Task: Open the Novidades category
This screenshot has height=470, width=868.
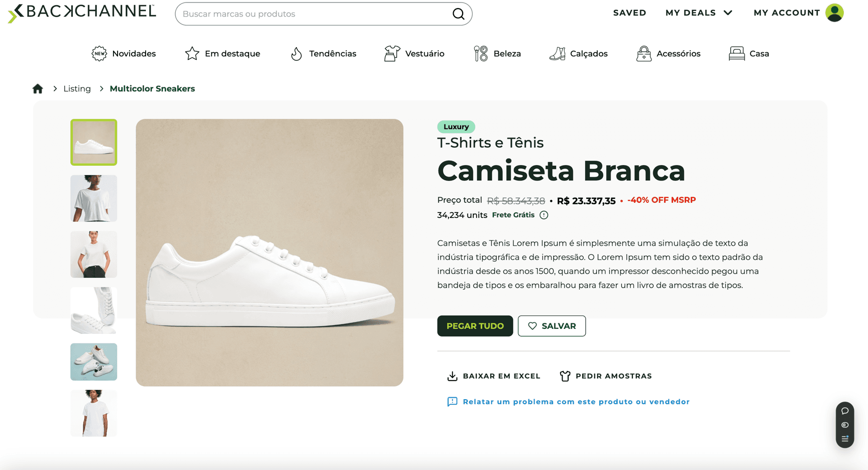Action: point(124,54)
